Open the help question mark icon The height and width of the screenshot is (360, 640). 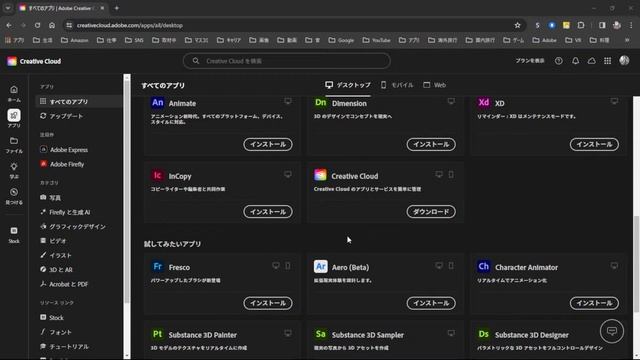pyautogui.click(x=558, y=61)
